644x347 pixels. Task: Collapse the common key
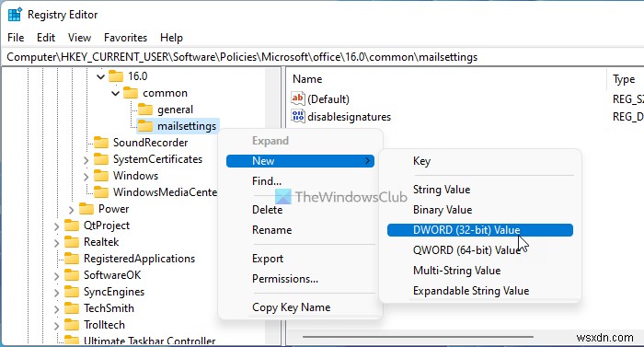pos(115,93)
